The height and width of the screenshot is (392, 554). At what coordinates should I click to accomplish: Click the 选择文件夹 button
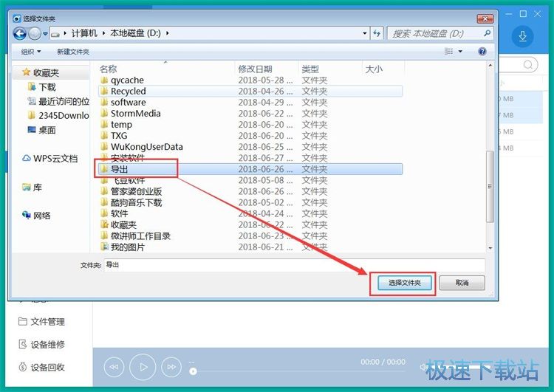[x=405, y=283]
